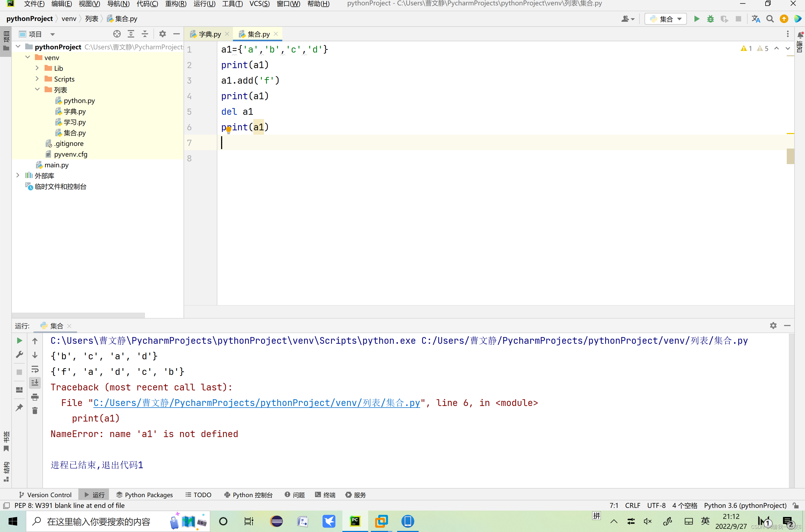Open the translate icon in toolbar

[x=756, y=19]
